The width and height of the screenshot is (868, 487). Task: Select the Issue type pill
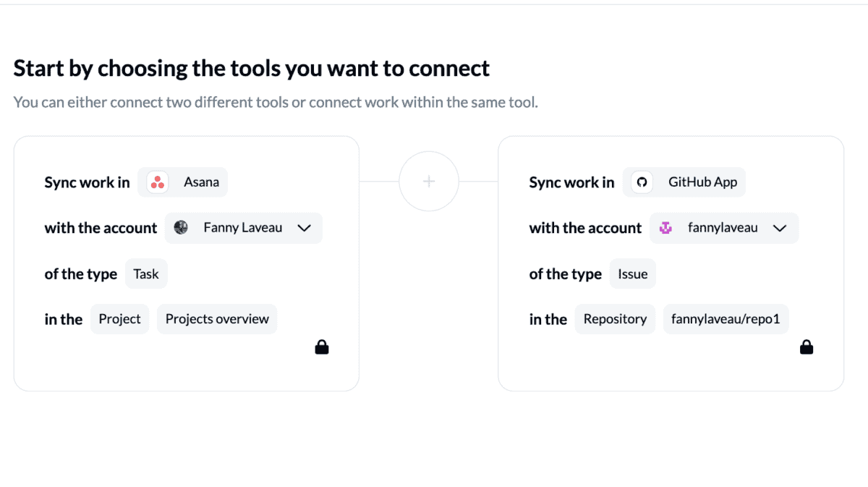[632, 274]
